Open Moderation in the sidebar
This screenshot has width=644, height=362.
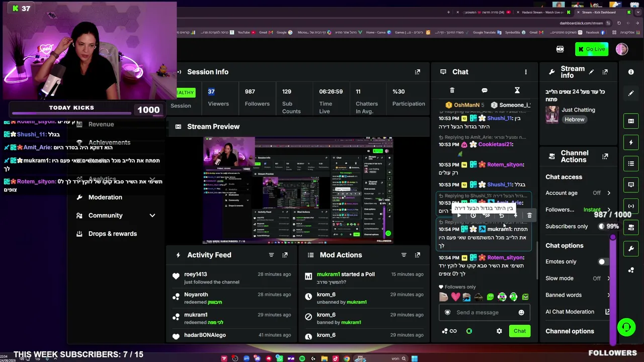click(x=105, y=197)
